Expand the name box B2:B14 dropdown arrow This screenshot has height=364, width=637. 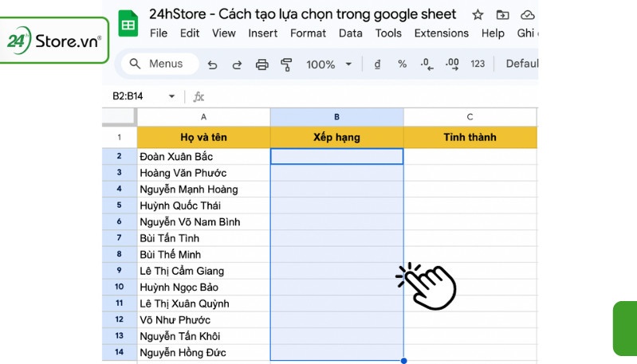[172, 96]
